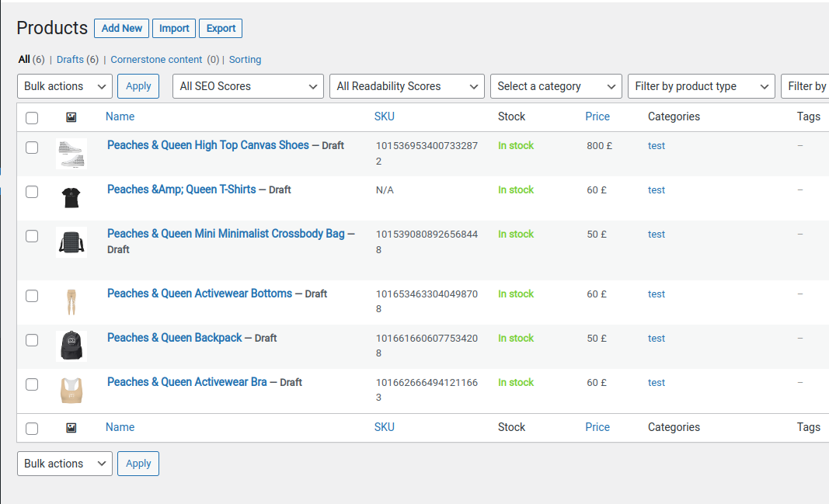Click the Add New product button

[x=122, y=29]
